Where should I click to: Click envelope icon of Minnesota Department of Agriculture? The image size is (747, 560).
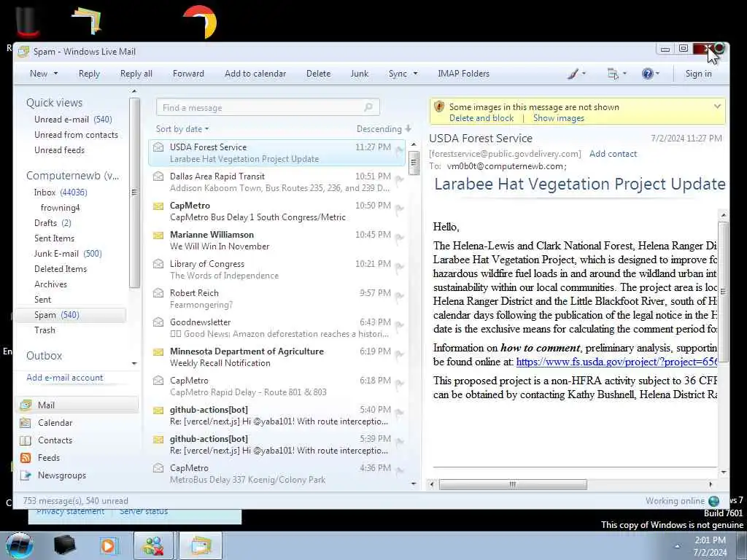click(x=158, y=352)
